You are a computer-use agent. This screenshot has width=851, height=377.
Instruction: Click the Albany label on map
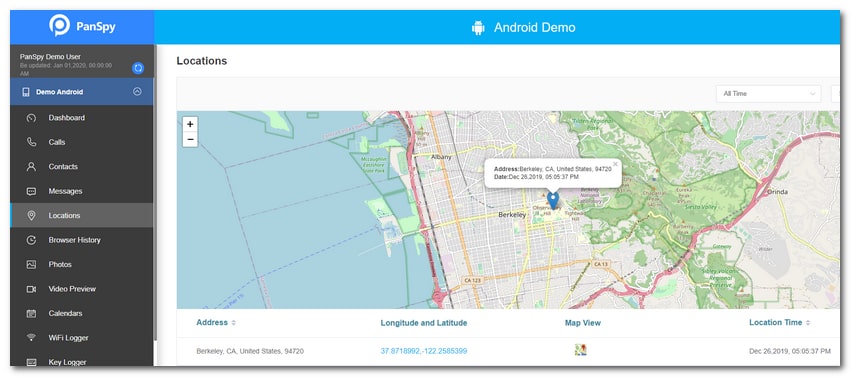coord(441,157)
